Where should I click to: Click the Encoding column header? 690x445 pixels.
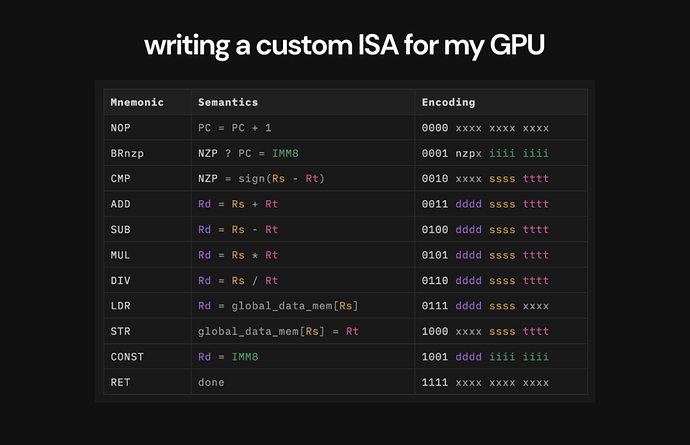point(448,102)
